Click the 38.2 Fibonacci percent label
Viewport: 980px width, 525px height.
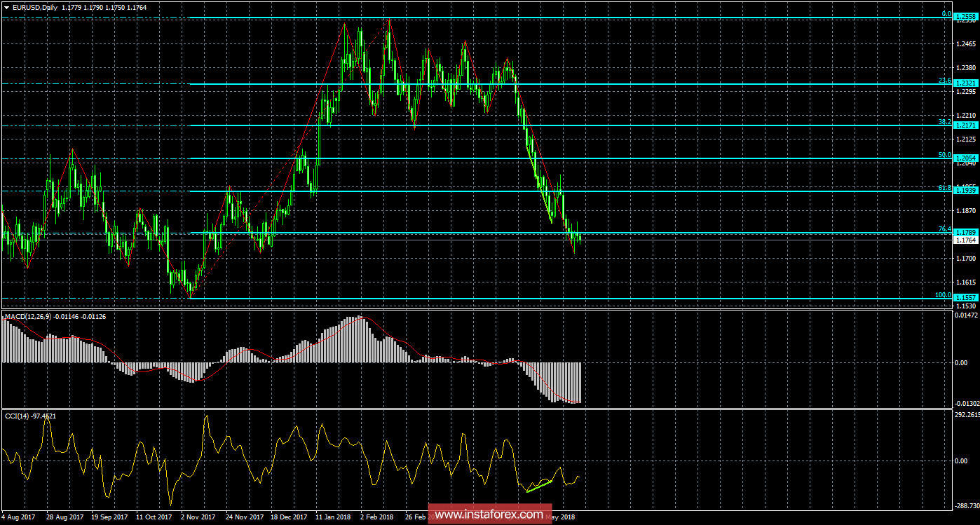[945, 122]
